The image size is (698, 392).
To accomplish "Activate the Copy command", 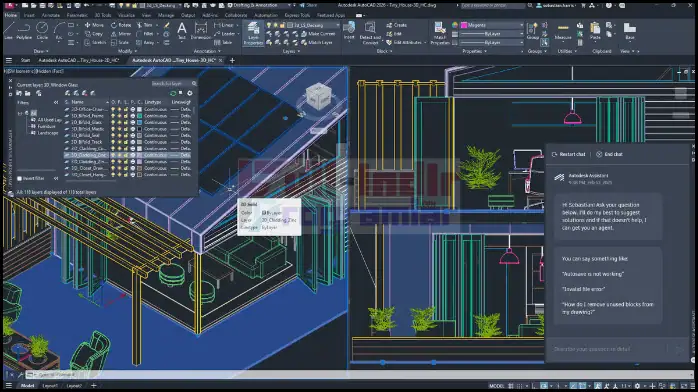I will (94, 34).
